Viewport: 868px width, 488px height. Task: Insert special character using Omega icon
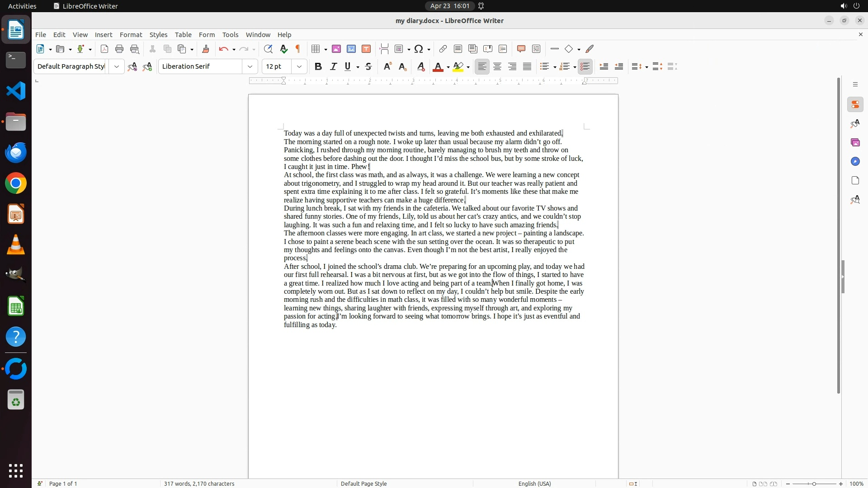(419, 49)
